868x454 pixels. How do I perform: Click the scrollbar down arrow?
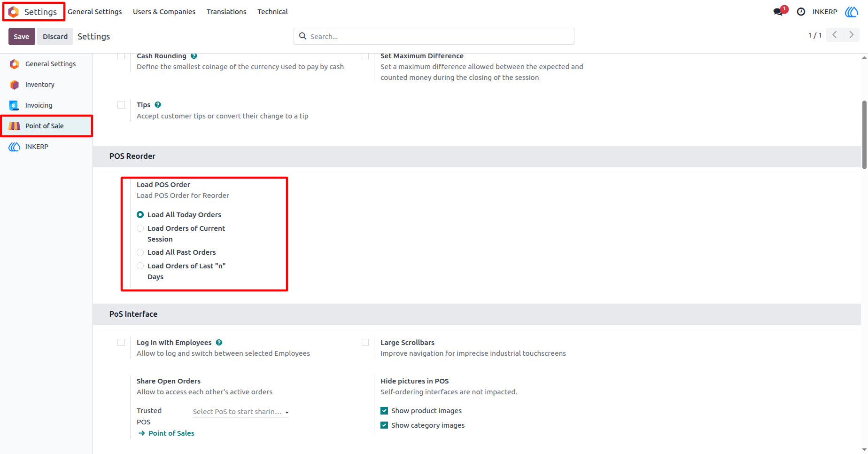coord(864,450)
